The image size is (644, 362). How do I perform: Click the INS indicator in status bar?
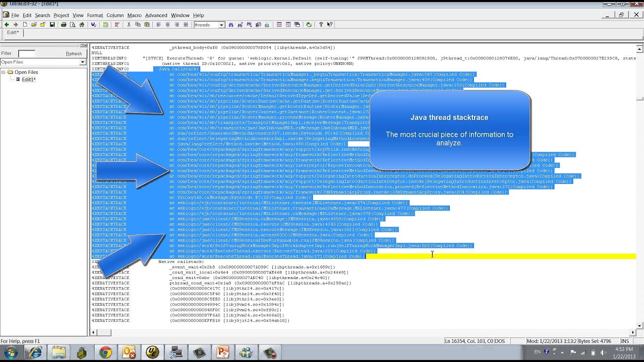click(x=625, y=341)
